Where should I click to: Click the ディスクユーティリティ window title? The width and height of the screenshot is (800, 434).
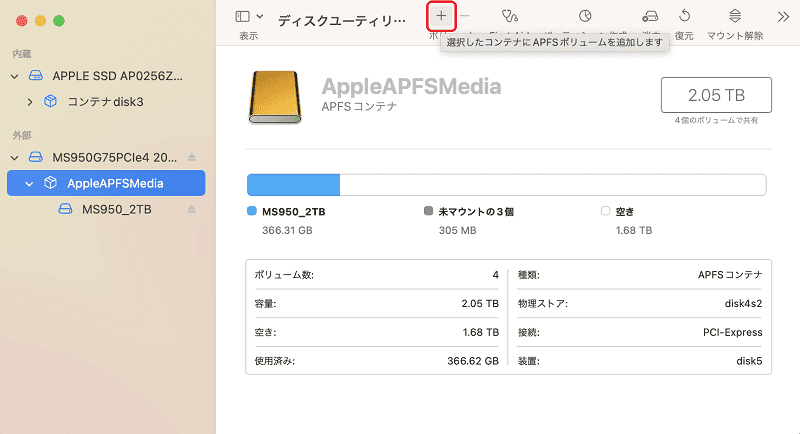pyautogui.click(x=342, y=20)
